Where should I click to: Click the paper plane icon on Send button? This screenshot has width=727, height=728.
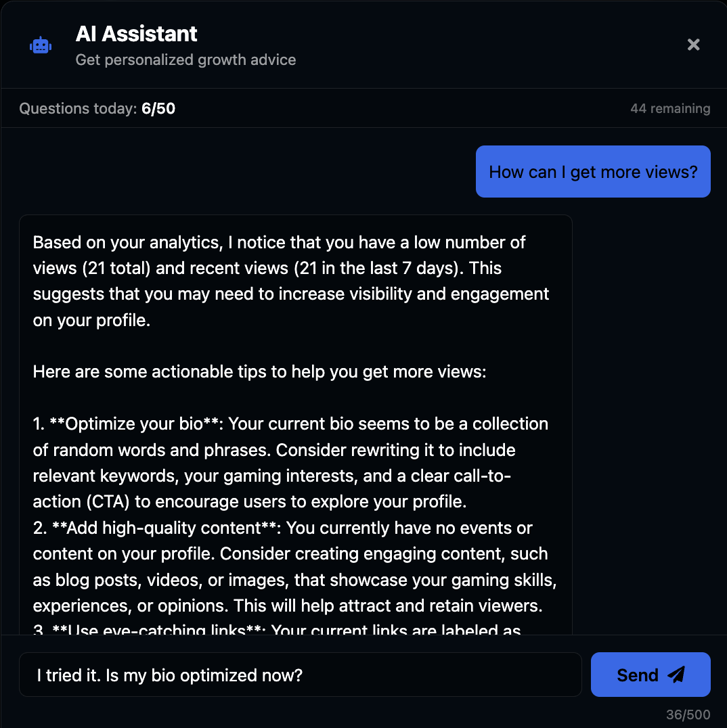(677, 675)
